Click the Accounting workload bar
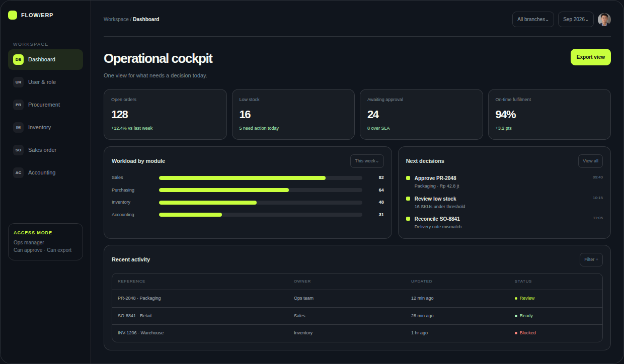Screen dimensions: 624x364 click(x=261, y=215)
